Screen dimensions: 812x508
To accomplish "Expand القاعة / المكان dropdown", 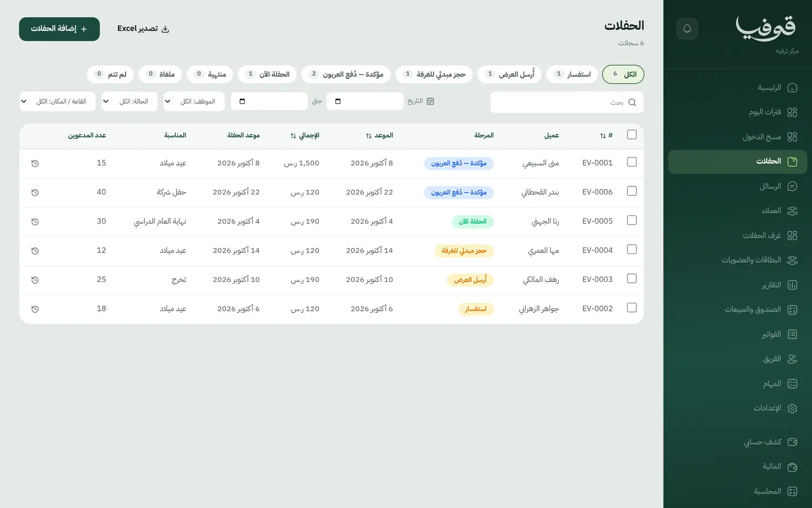I will [57, 101].
